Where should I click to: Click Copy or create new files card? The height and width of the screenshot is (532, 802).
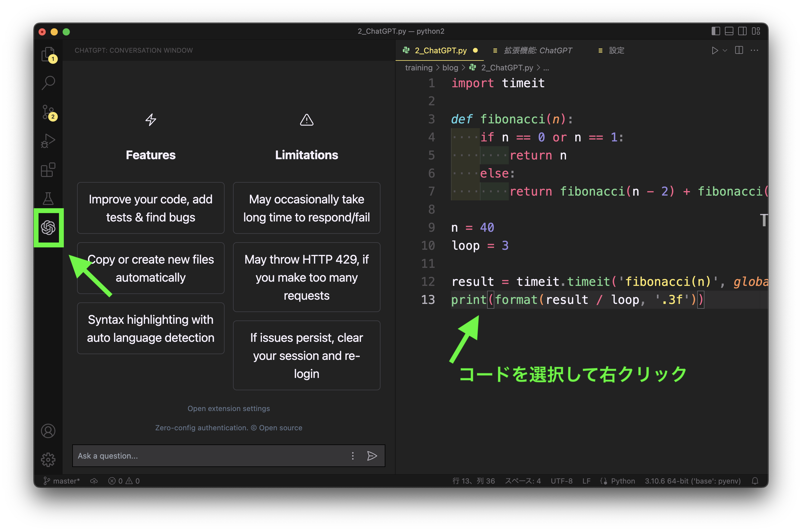tap(151, 268)
